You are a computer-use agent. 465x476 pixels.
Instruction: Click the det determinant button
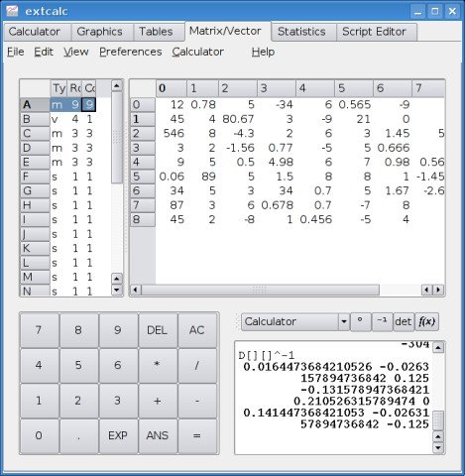coord(404,321)
